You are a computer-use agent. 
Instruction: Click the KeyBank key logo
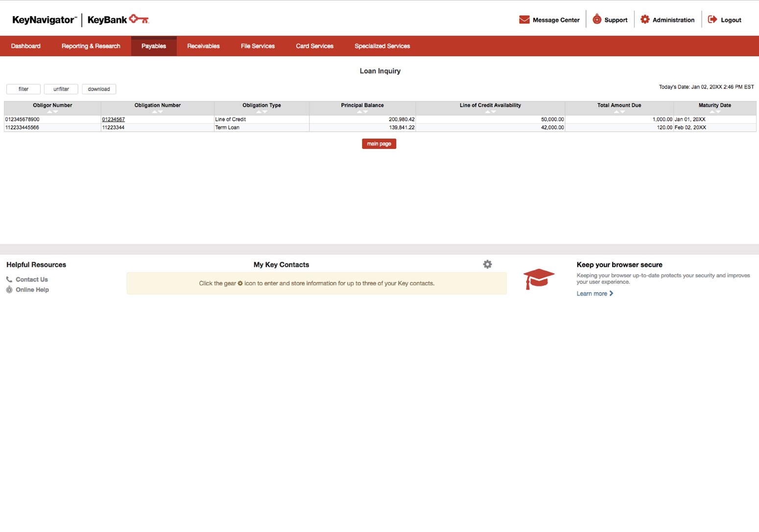(x=139, y=19)
